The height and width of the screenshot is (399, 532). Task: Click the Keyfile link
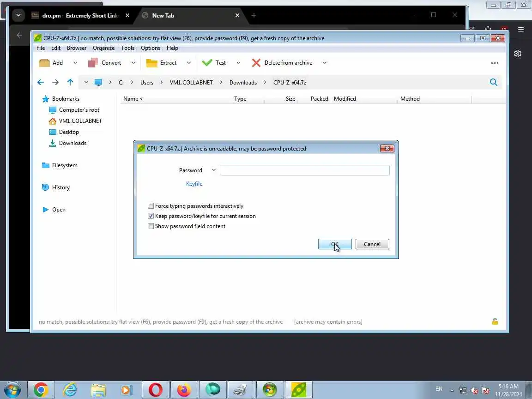[194, 184]
